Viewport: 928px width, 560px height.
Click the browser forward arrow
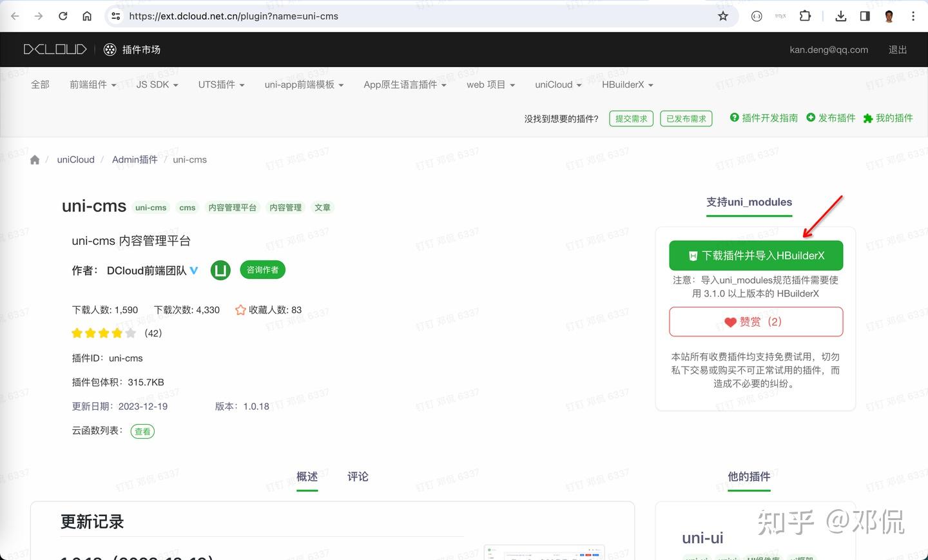point(39,16)
